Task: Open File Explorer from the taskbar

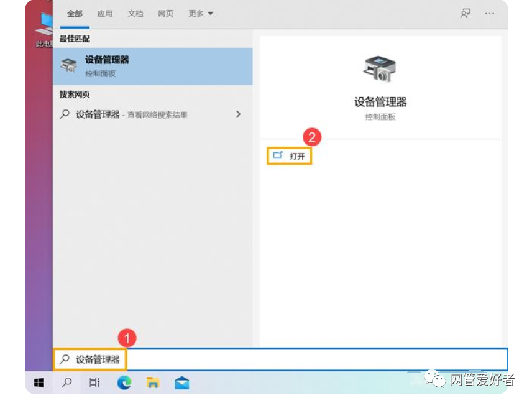Action: [153, 383]
